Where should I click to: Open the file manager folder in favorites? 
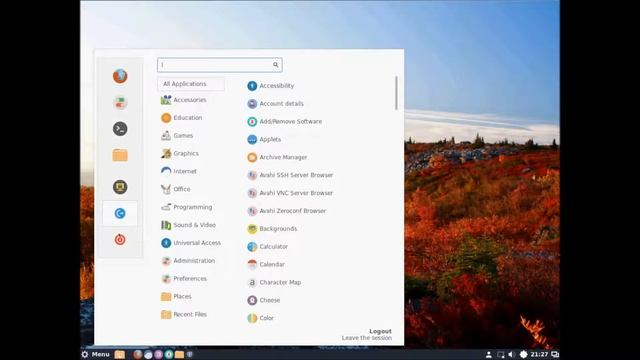tap(120, 155)
